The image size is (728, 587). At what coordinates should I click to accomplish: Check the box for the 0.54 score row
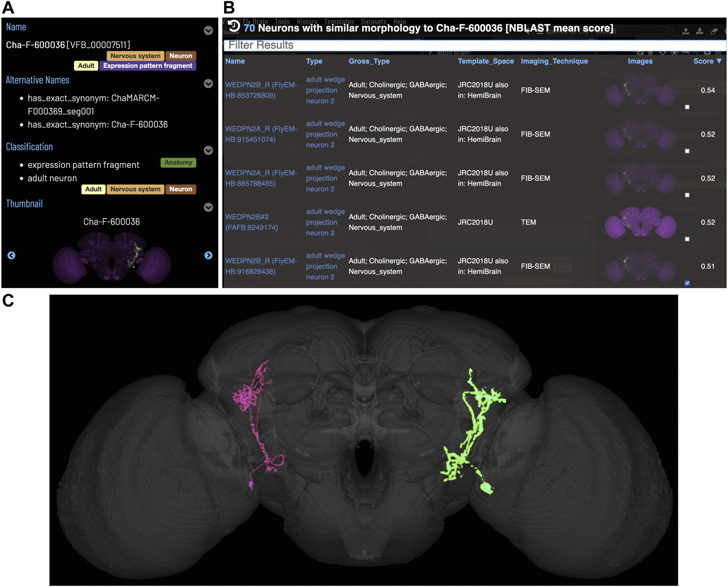[687, 107]
